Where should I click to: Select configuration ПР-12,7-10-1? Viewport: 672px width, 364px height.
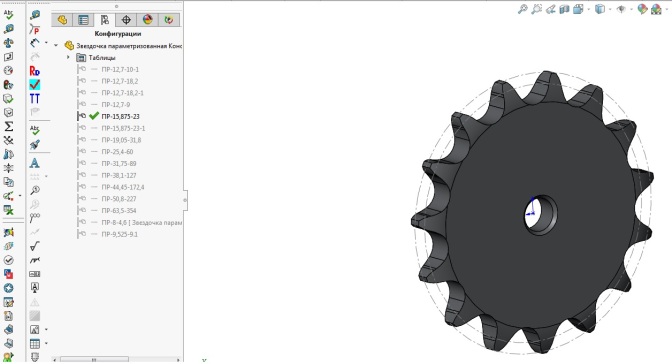point(120,69)
